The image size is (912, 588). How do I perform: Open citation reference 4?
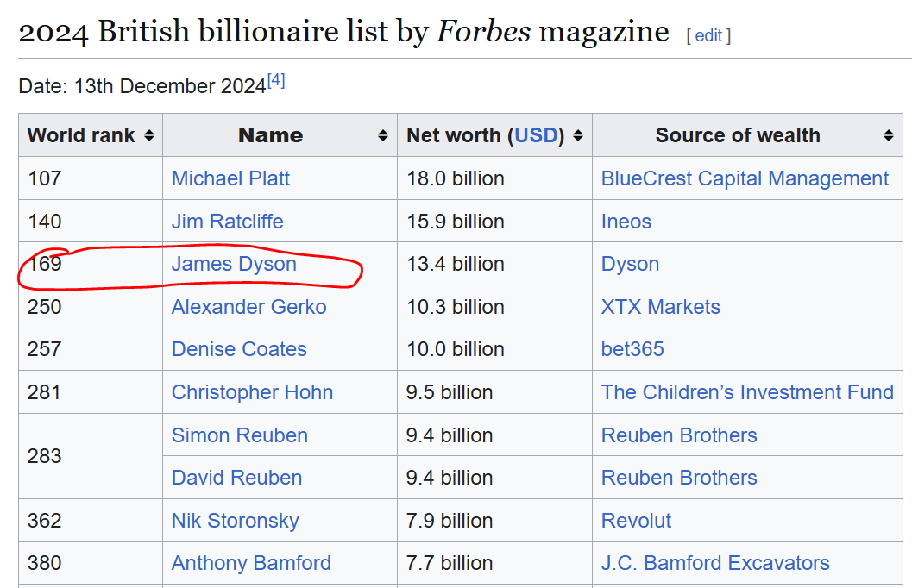pos(276,81)
